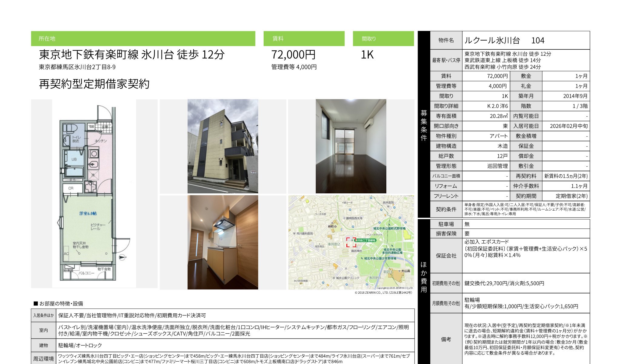The image size is (623, 364).
Task: Click the floor plan thumbnail image
Action: click(94, 193)
